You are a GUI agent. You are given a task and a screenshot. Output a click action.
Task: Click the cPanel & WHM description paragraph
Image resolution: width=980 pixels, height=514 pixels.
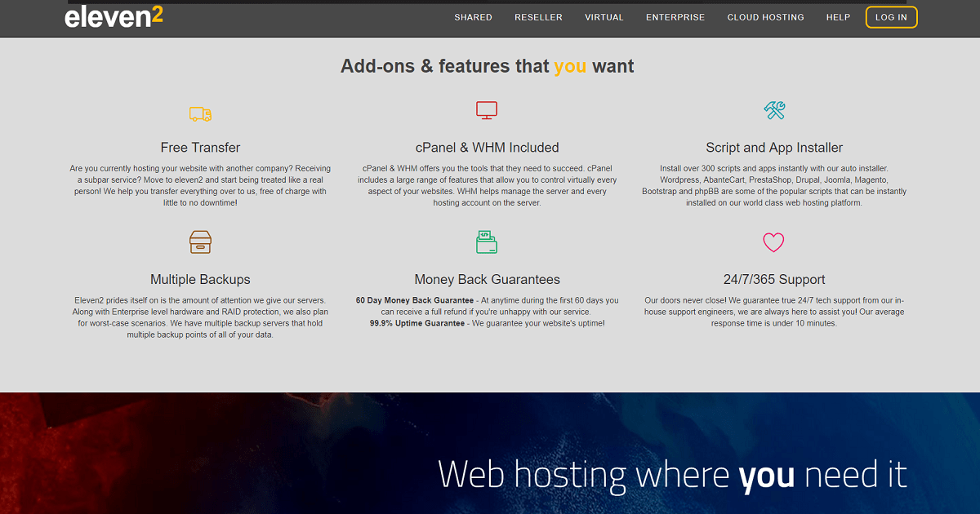pos(487,185)
